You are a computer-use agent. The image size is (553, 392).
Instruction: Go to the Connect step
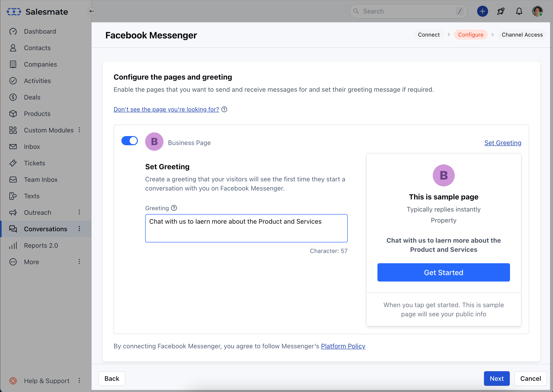(429, 35)
